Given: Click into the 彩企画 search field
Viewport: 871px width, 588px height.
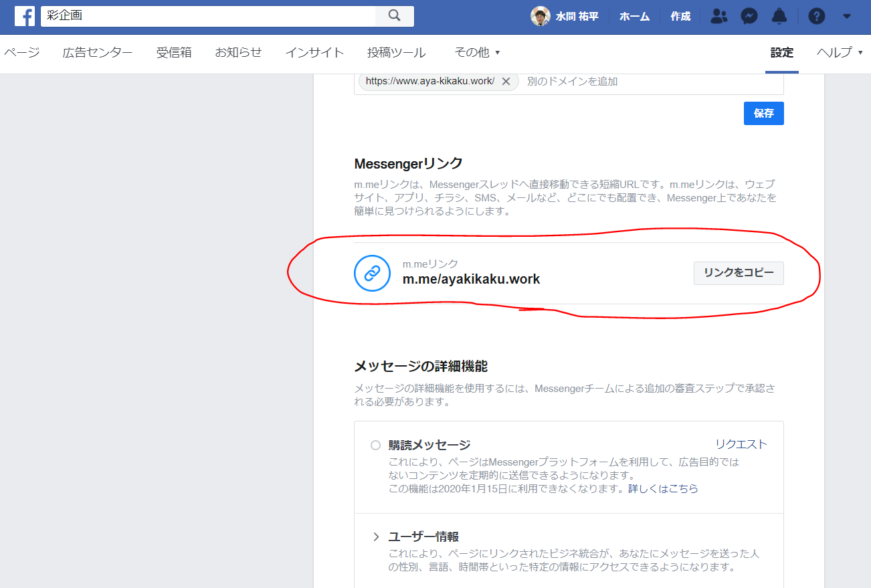Looking at the screenshot, I should pos(209,16).
